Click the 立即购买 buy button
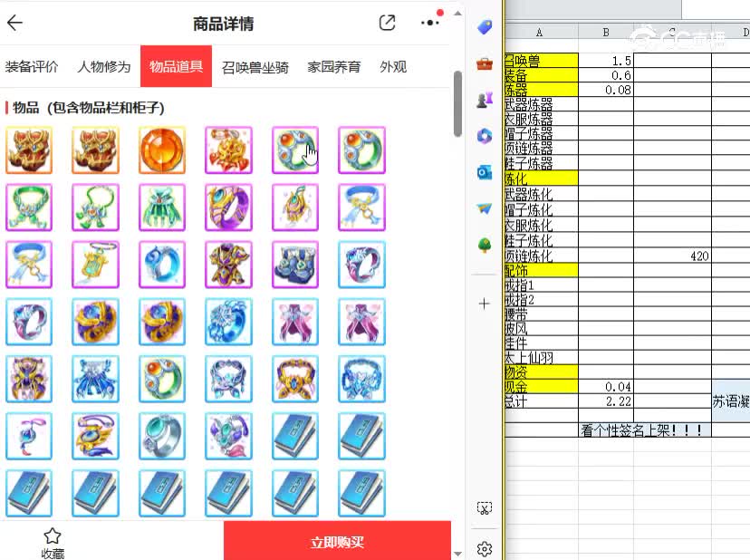The image size is (750, 560). [x=337, y=541]
